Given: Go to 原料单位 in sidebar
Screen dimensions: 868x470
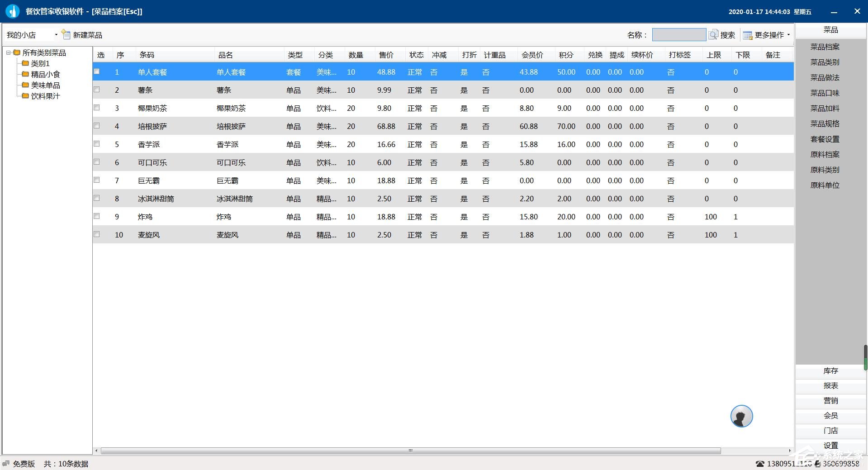Looking at the screenshot, I should pos(825,185).
